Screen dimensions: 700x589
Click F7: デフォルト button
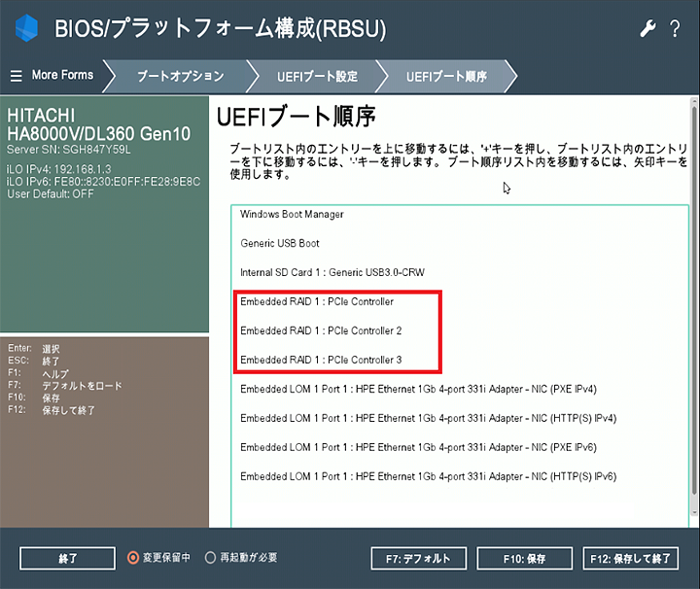pyautogui.click(x=419, y=558)
